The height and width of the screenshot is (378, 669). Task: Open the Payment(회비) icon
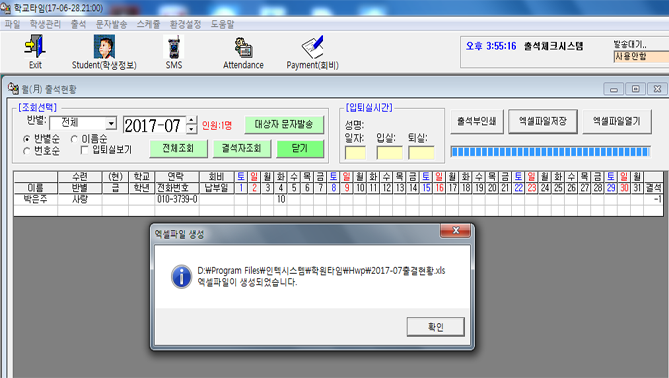coord(313,47)
